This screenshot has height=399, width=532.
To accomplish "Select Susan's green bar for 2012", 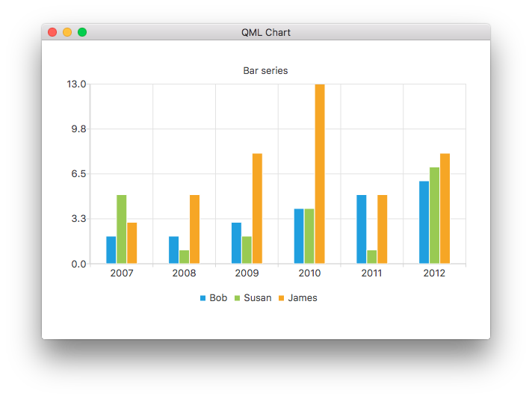I will coord(434,215).
